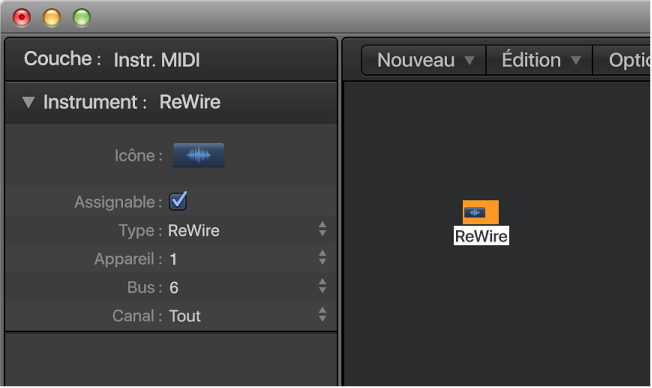Open the Canal Tout popup stepper

(322, 314)
